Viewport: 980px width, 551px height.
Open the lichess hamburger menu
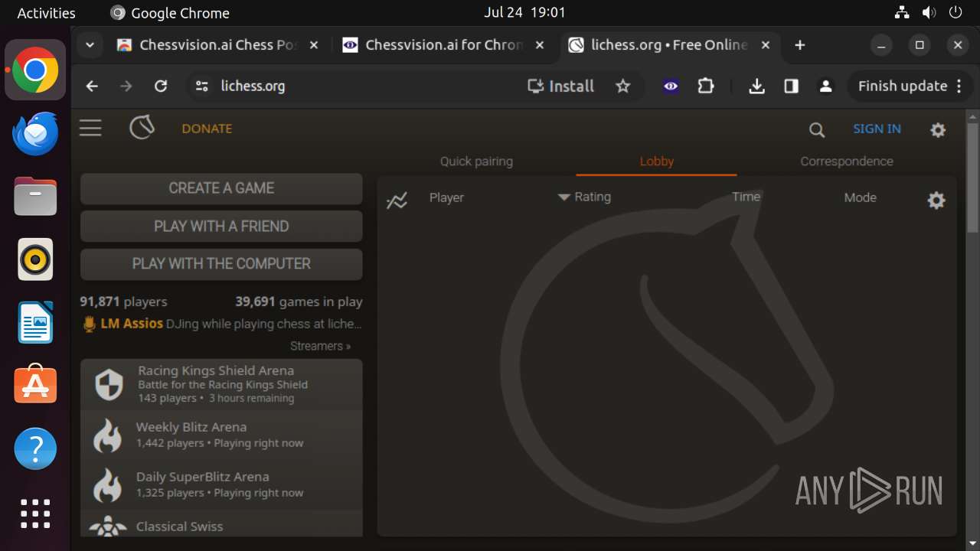pos(90,129)
